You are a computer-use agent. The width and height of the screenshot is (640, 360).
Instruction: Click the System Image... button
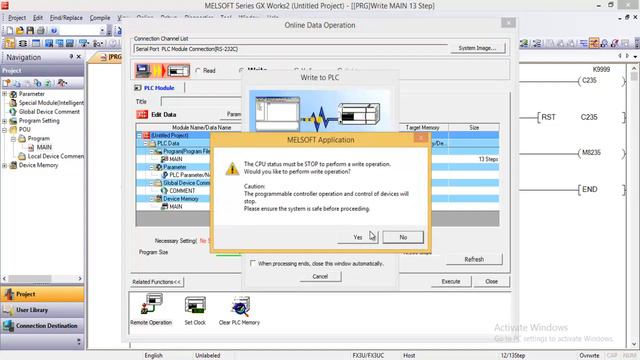(477, 48)
